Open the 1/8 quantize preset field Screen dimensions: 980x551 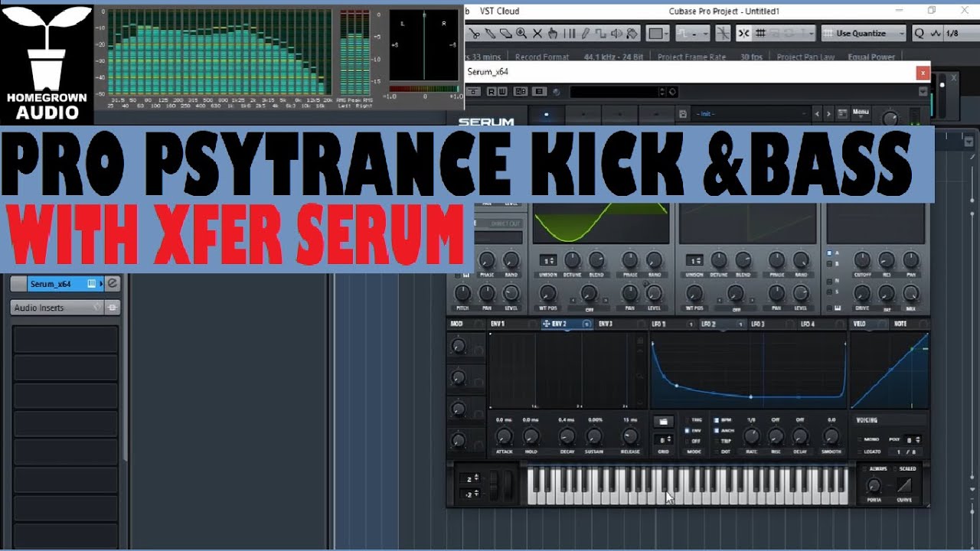[x=961, y=33]
